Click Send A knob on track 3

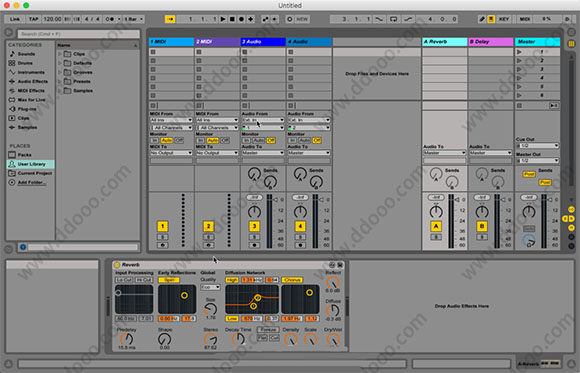[254, 174]
